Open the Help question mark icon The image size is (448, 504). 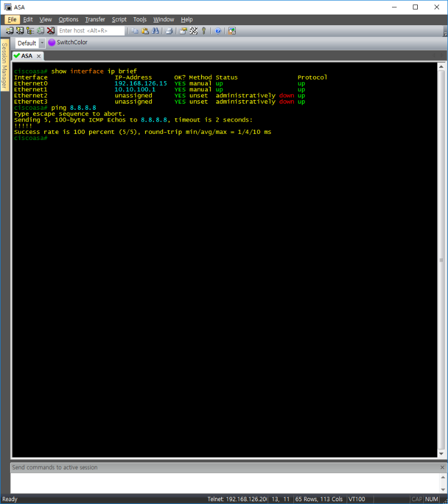(218, 31)
